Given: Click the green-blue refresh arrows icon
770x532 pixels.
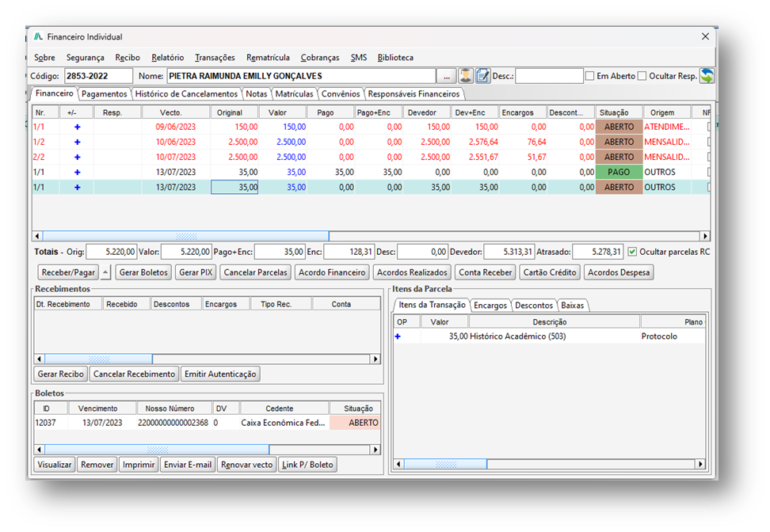Looking at the screenshot, I should click(x=707, y=76).
